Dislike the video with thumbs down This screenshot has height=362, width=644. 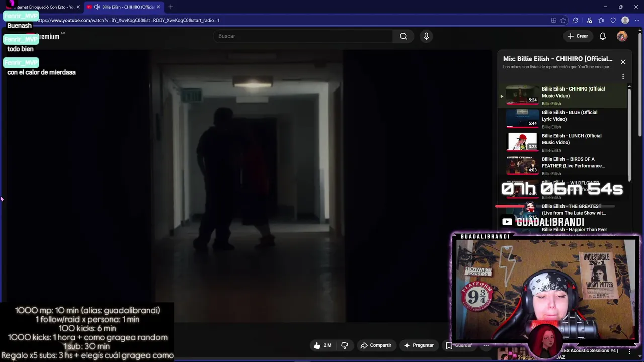(345, 345)
